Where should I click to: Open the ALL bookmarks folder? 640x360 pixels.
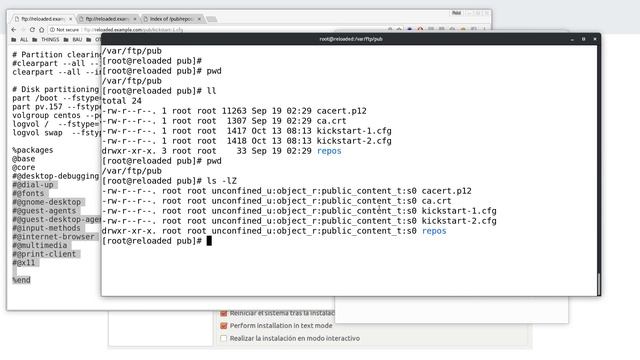tap(20, 40)
